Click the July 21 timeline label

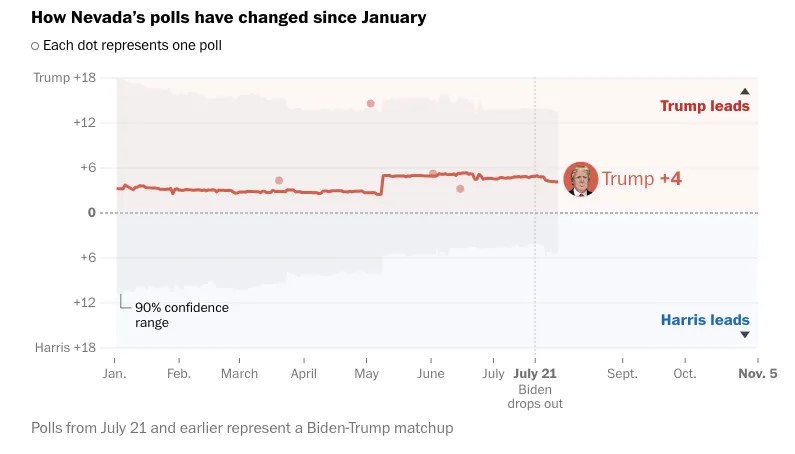tap(535, 374)
